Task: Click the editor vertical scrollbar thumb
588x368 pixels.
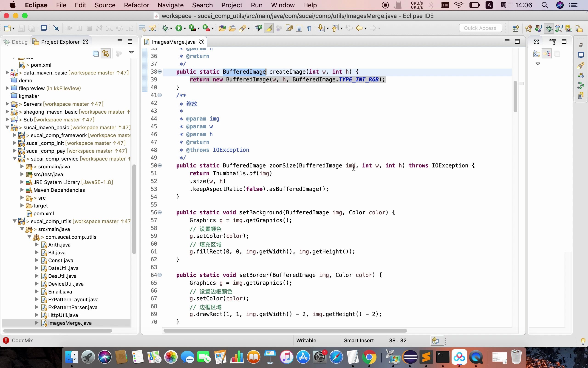Action: coord(515,96)
